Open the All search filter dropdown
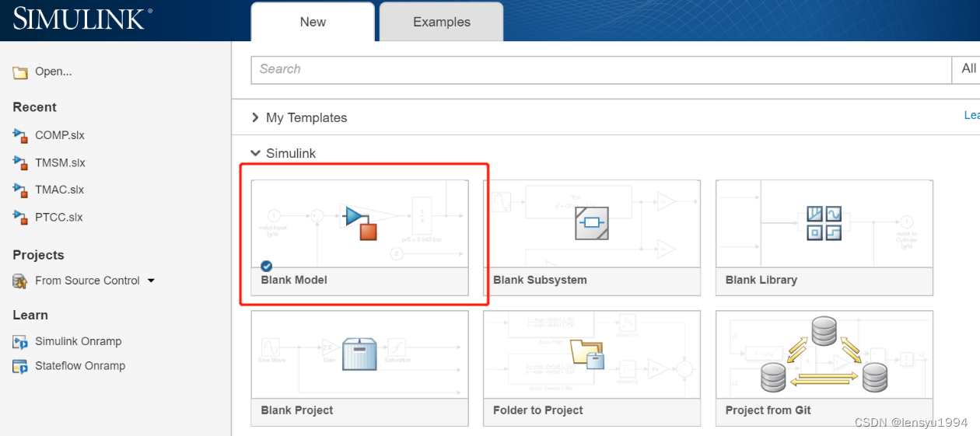Screen dimensions: 980x436 point(968,69)
